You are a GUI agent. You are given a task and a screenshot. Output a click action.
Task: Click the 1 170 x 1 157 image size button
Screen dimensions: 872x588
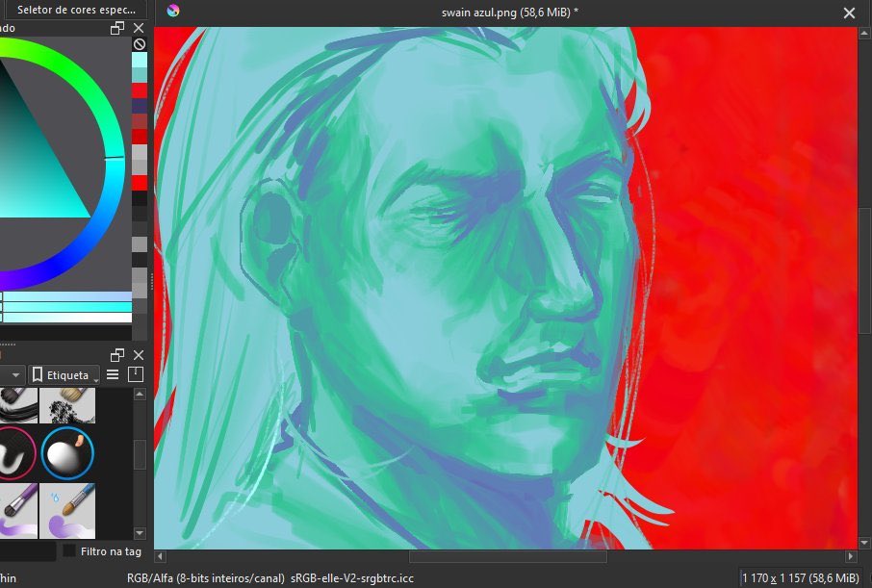(x=800, y=578)
